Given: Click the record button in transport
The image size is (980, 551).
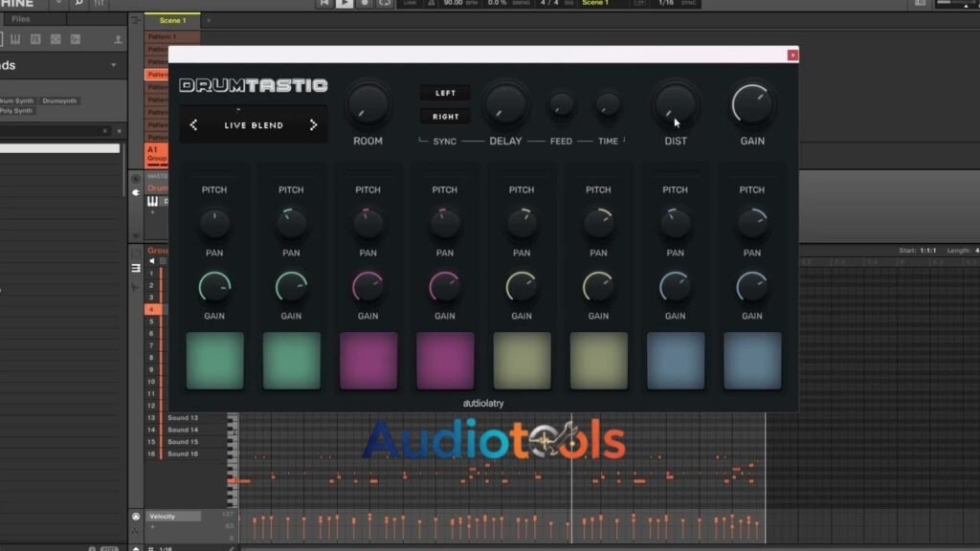Looking at the screenshot, I should point(365,3).
